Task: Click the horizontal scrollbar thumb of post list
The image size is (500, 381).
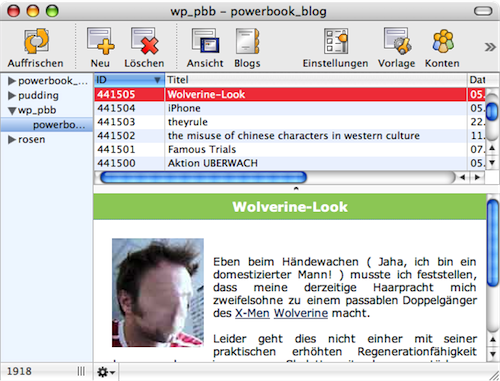Action: 203,177
